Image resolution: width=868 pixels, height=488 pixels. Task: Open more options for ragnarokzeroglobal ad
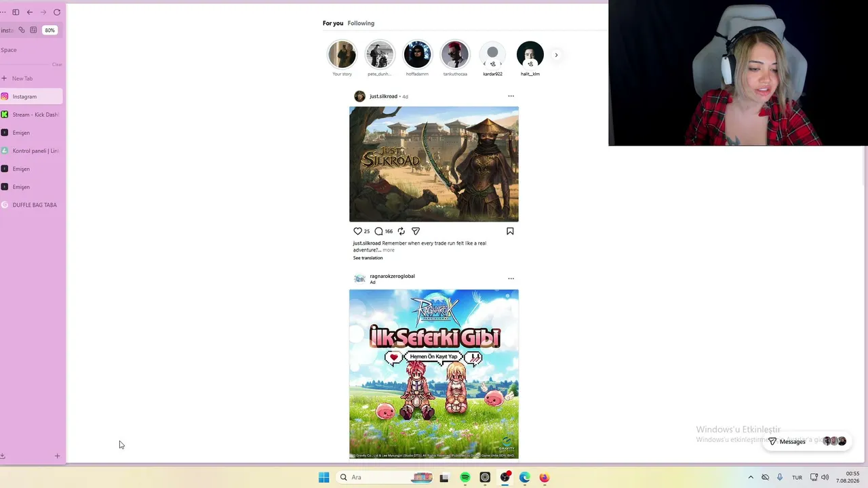coord(511,279)
